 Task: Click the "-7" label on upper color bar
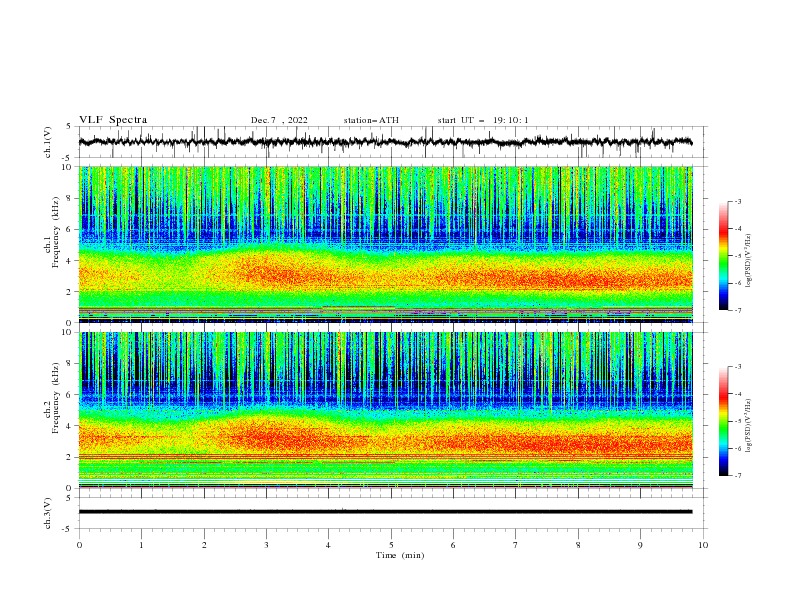coord(737,311)
